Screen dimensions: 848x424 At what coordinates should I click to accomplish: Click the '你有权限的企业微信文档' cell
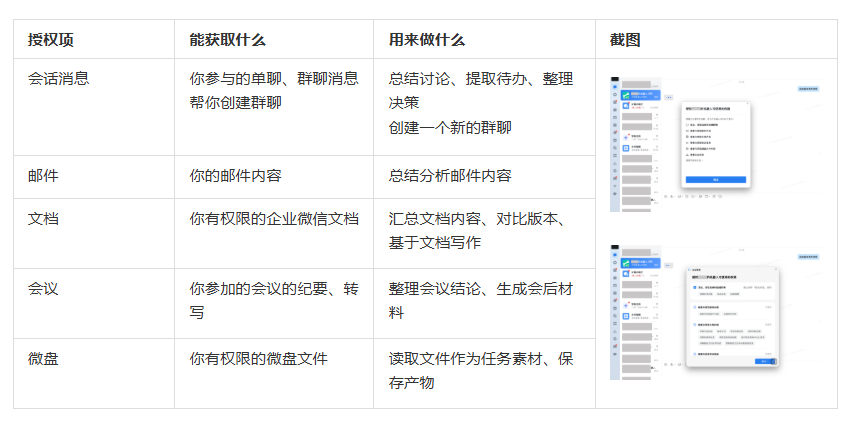pyautogui.click(x=274, y=233)
